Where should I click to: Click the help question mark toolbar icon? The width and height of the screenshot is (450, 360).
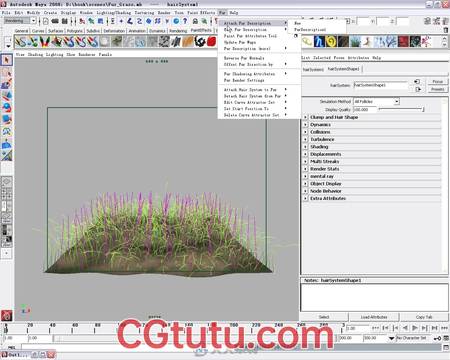tap(185, 21)
